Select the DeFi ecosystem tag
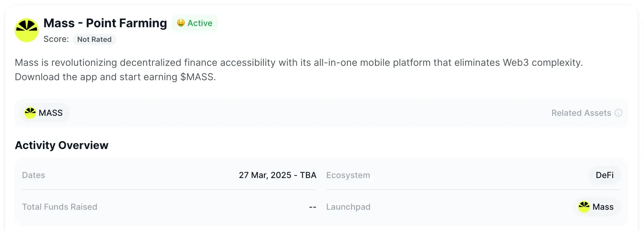This screenshot has width=644, height=231. 604,175
